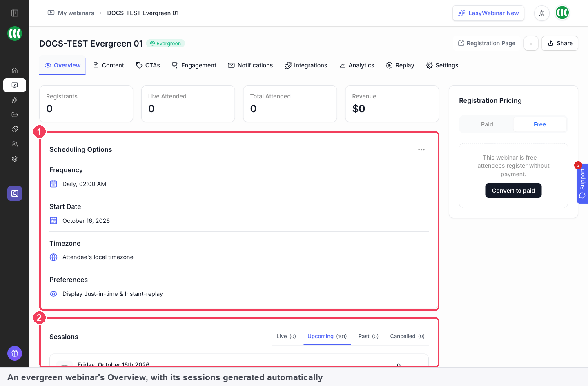Click the Timezone globe icon
The height and width of the screenshot is (386, 588).
[53, 257]
